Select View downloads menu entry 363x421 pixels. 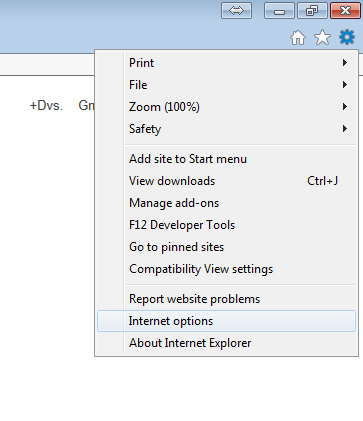pyautogui.click(x=227, y=181)
